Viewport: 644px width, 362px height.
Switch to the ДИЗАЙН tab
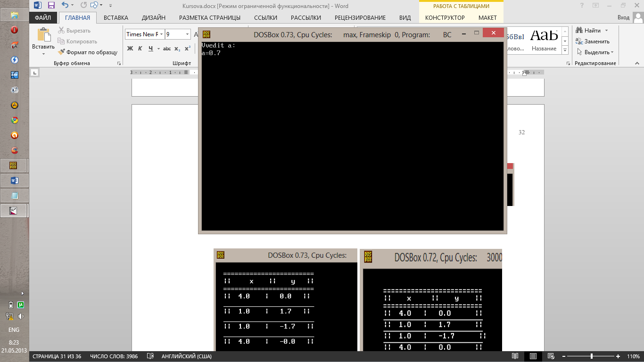click(x=154, y=17)
